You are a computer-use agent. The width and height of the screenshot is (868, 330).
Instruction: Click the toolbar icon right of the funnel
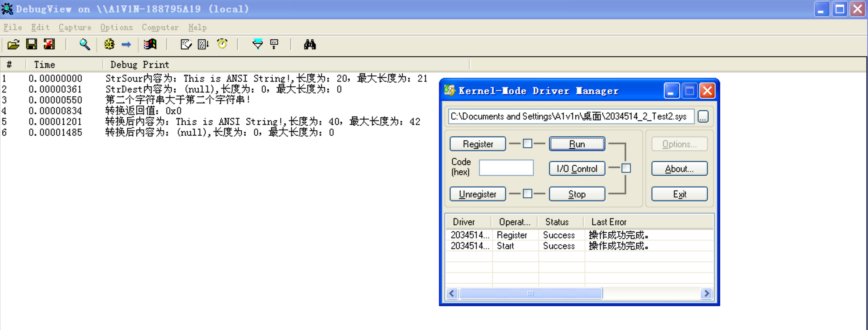[x=274, y=45]
